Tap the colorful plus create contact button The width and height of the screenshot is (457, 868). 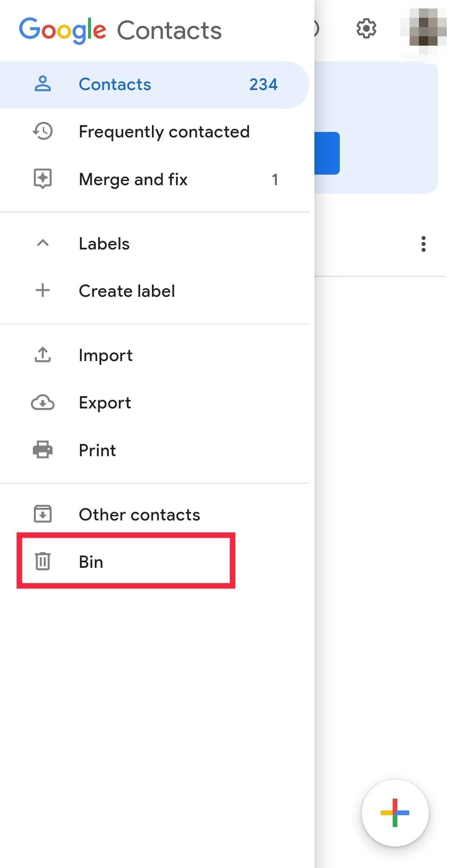395,813
